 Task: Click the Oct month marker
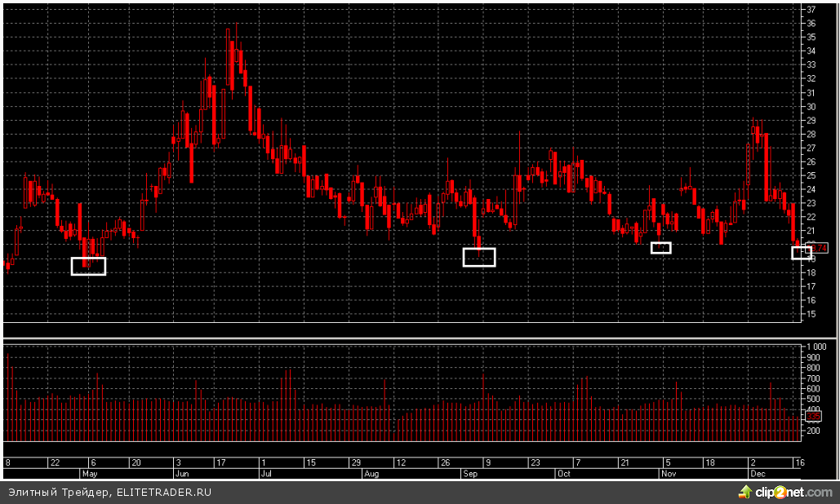563,473
